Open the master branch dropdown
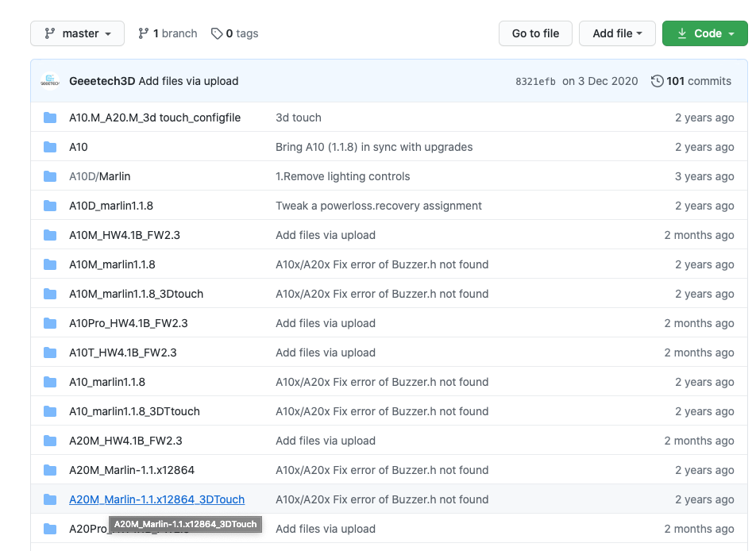Screen dimensions: 756x551 [x=77, y=33]
